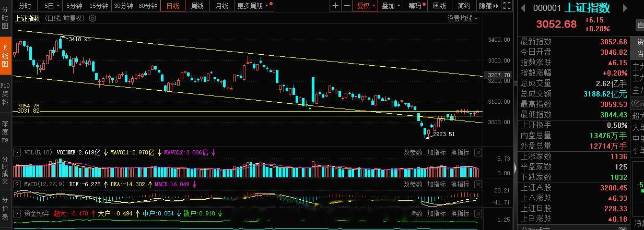Viewport: 644px width, 230px height.
Task: Close the MACD indicator panel
Action: (478, 184)
